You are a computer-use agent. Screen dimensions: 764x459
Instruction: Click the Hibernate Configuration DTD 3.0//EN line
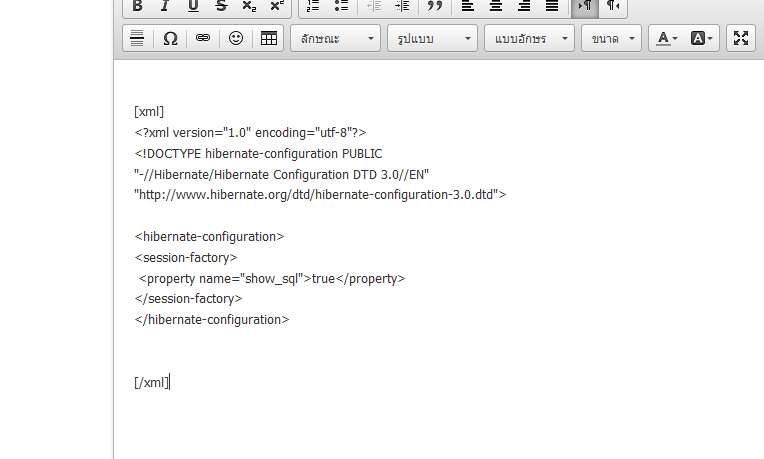(282, 174)
